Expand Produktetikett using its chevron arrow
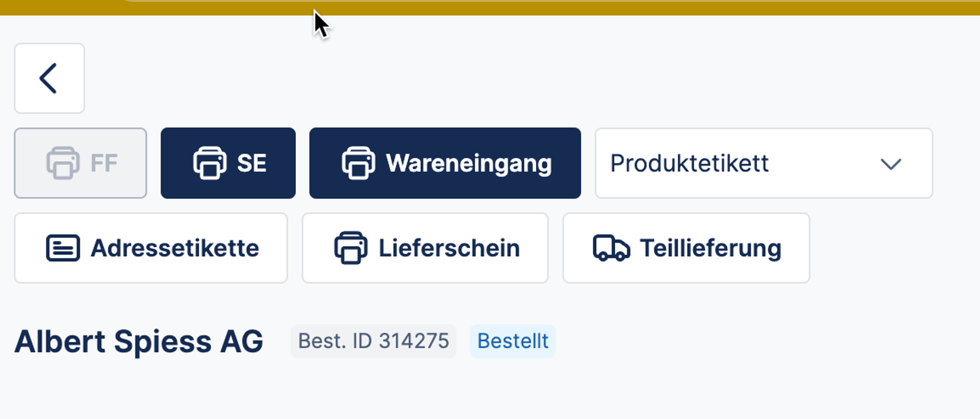Image resolution: width=980 pixels, height=419 pixels. pos(890,164)
